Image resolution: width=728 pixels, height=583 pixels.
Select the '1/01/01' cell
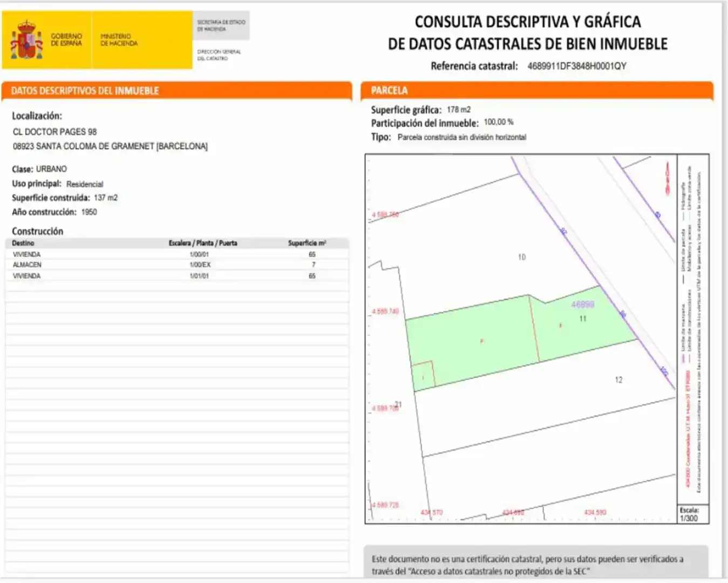(199, 276)
